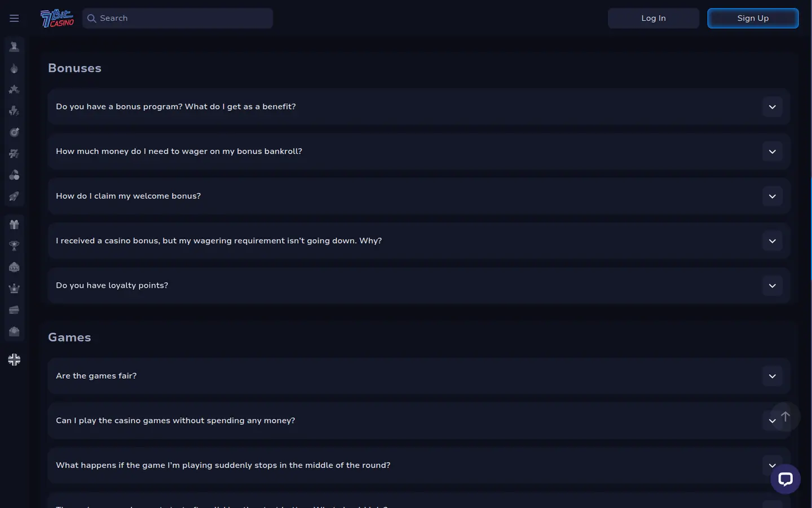Open the gift box bonuses sidebar icon
Screen dimensions: 812x508
pos(14,224)
